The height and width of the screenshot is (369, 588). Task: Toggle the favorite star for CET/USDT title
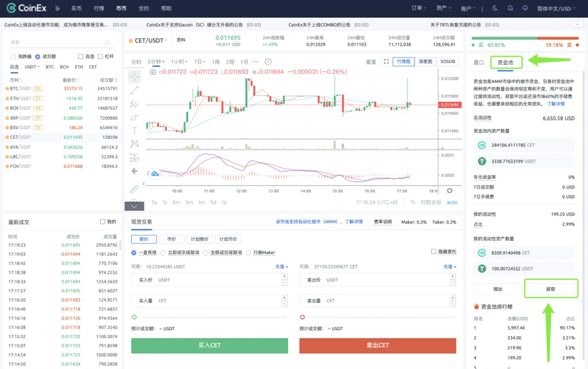click(x=130, y=40)
